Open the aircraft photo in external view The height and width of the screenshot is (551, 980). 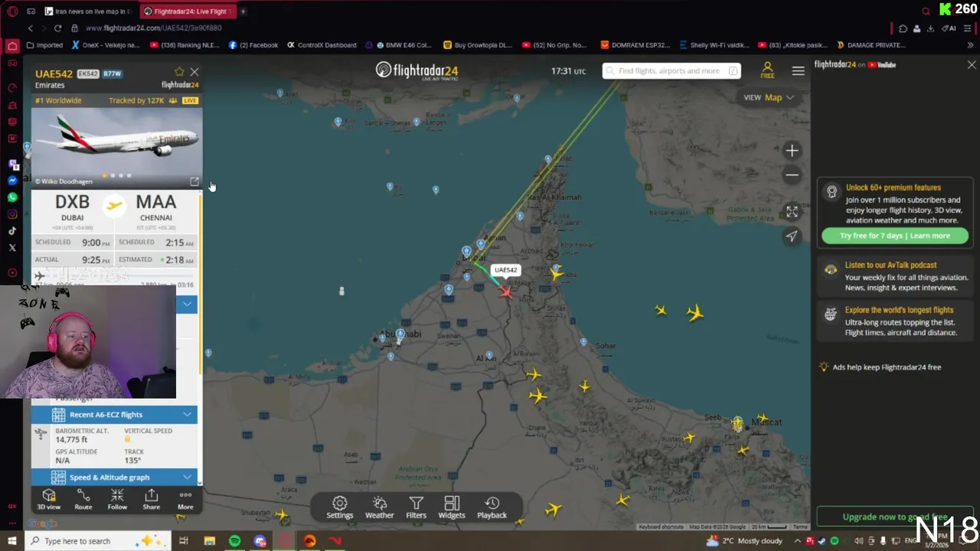(194, 181)
